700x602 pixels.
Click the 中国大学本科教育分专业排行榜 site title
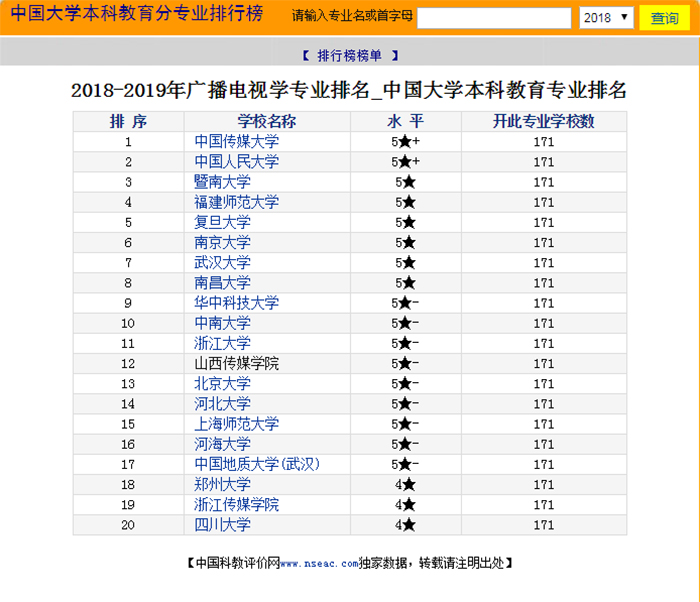click(137, 16)
